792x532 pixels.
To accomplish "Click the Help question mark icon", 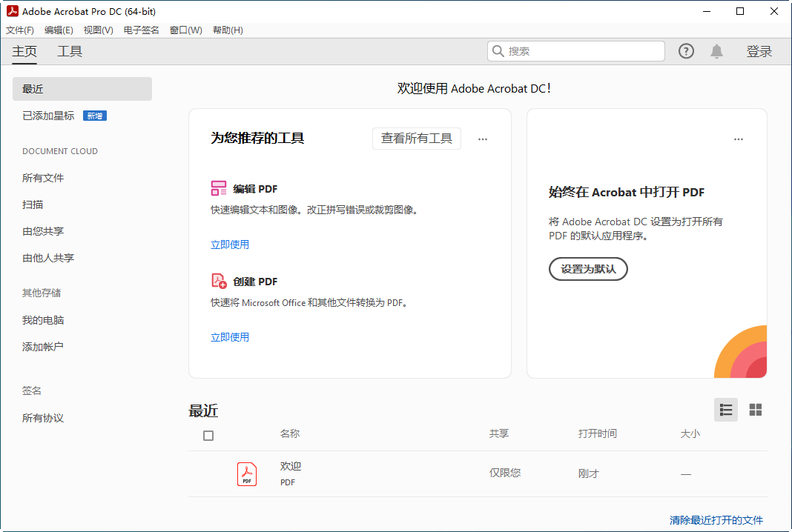I will [685, 50].
